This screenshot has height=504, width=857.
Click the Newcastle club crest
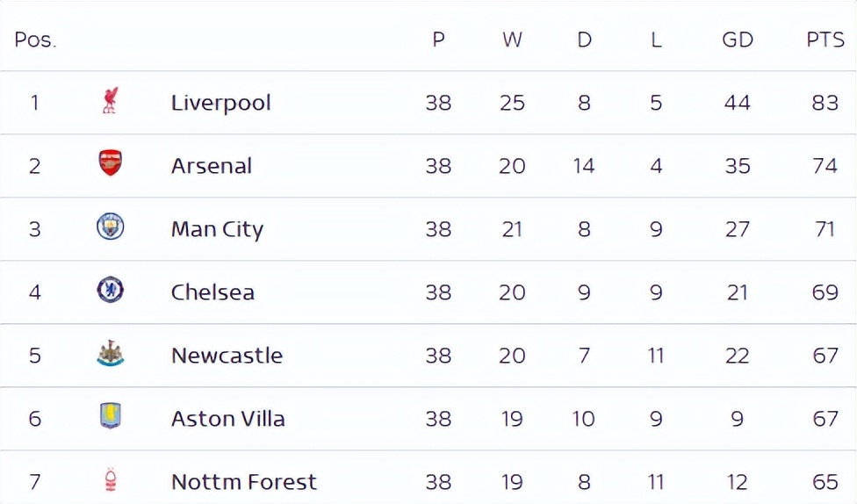[111, 353]
